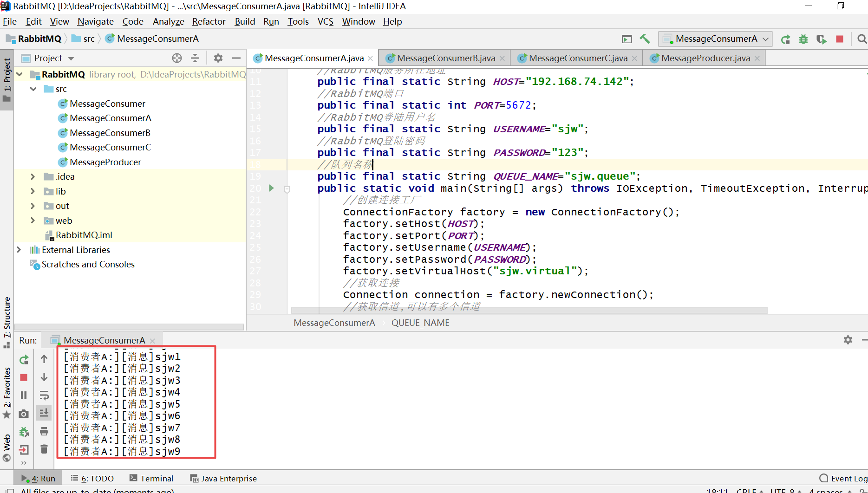The image size is (868, 493).
Task: Print the console output
Action: [x=44, y=431]
